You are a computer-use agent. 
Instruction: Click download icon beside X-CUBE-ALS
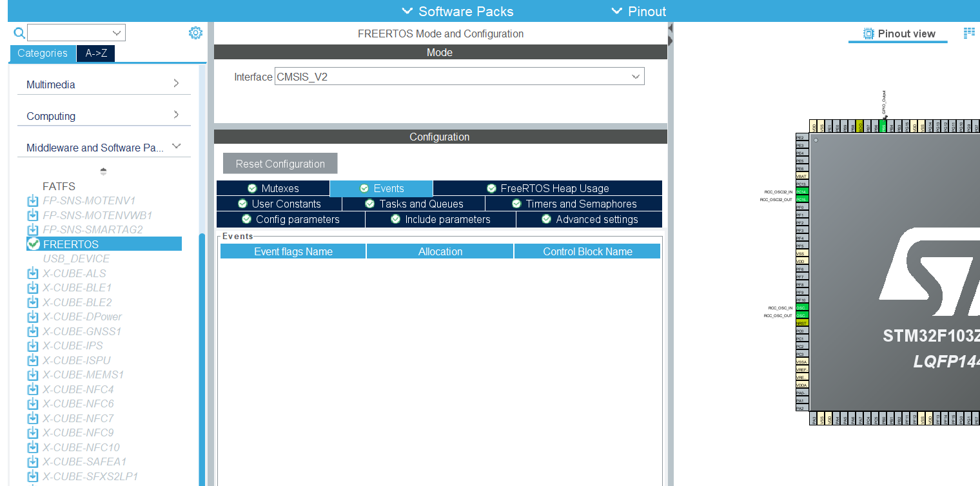click(33, 273)
